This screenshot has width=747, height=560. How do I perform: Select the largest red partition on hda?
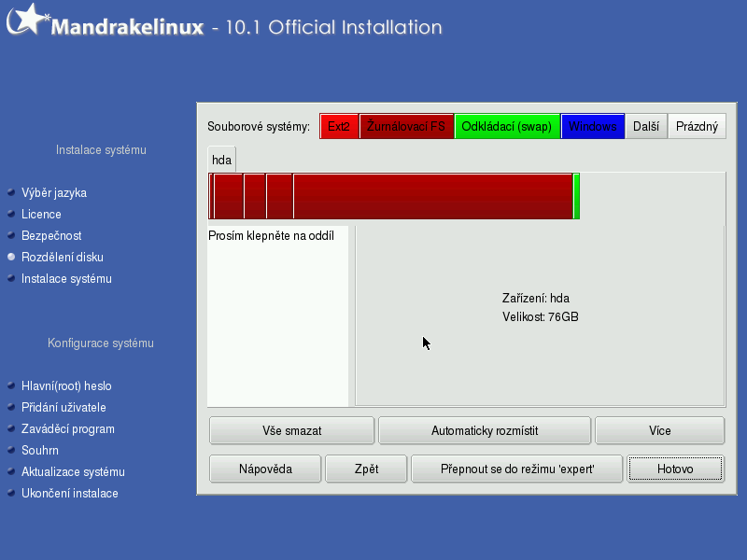coord(432,196)
